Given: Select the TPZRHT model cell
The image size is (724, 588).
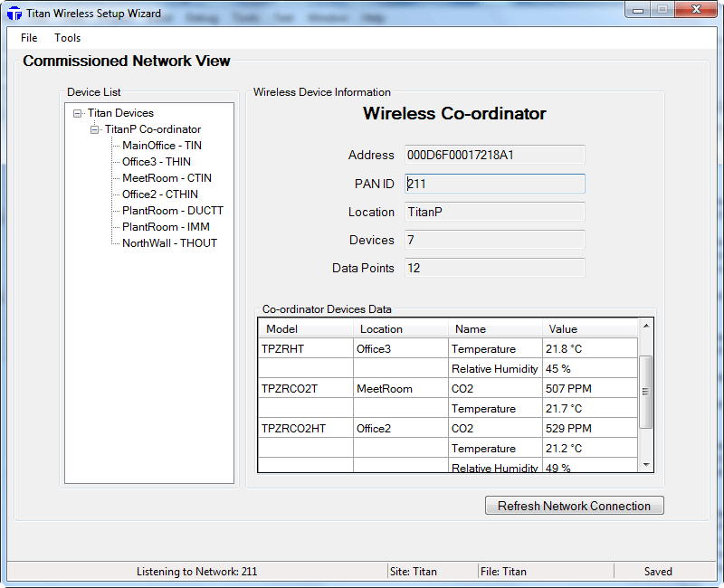Looking at the screenshot, I should pos(306,349).
